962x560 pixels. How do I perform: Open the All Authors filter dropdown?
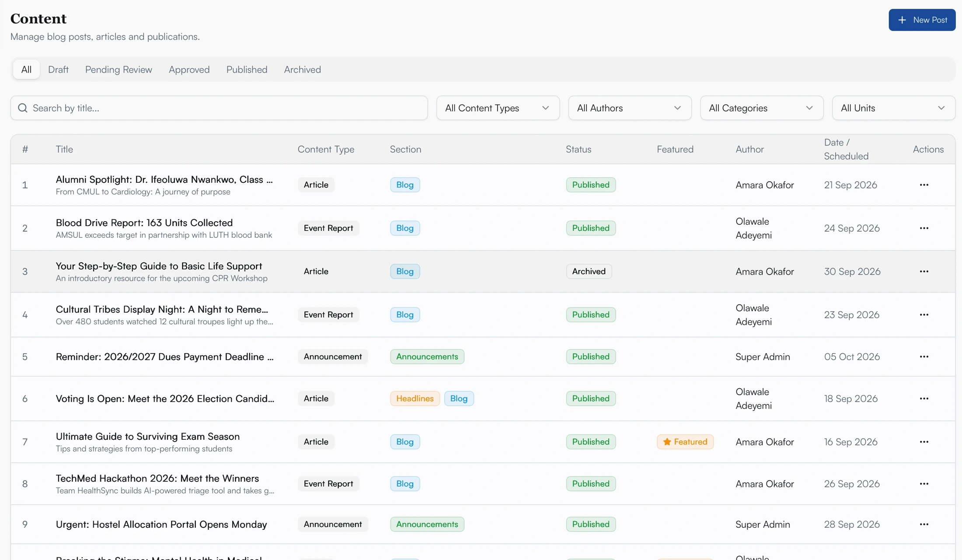pos(630,108)
